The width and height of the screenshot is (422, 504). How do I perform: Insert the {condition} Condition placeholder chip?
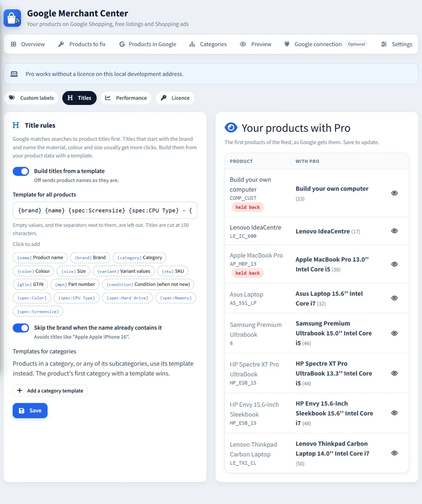148,284
